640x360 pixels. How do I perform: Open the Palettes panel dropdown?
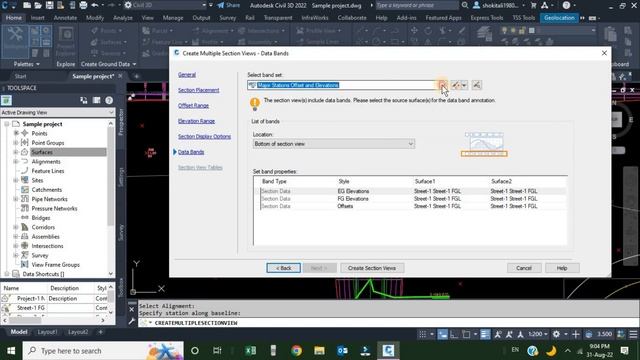point(27,64)
